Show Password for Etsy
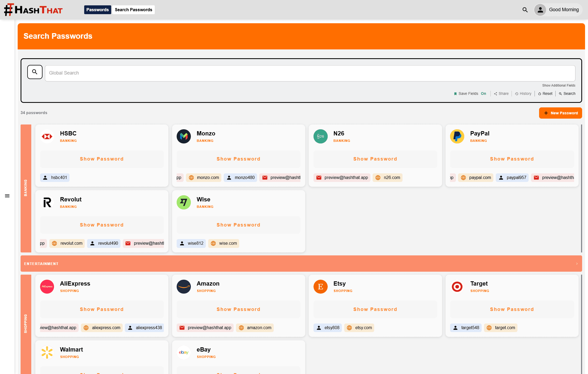Viewport: 588px width, 374px height. [x=375, y=309]
